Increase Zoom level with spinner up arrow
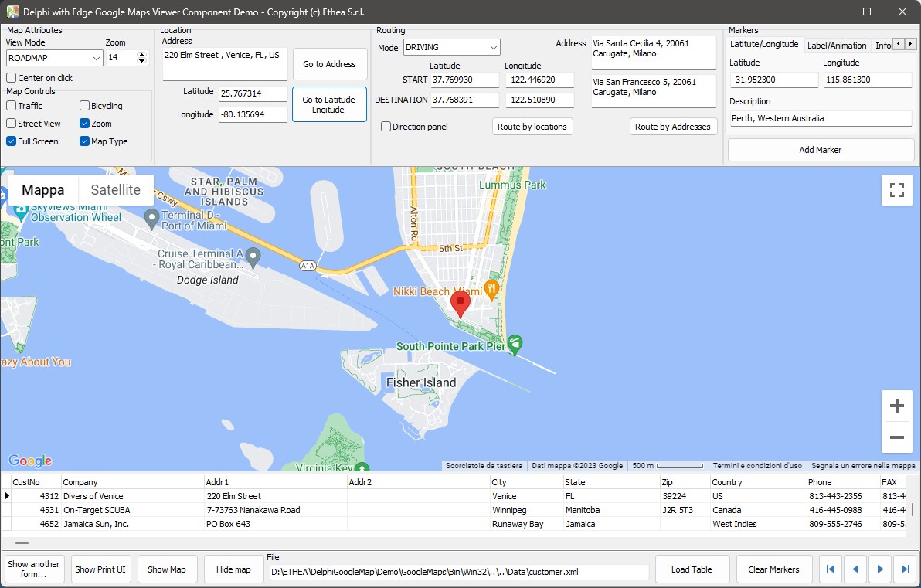 point(141,55)
